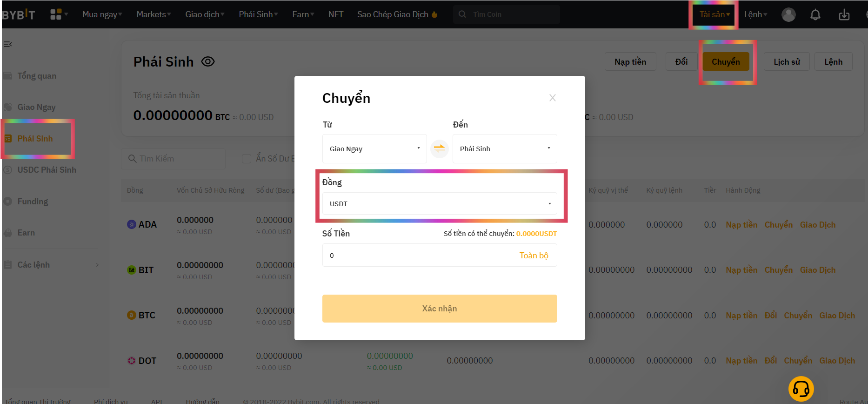868x404 pixels.
Task: Open Phí dịch vụ footer link
Action: (x=111, y=401)
